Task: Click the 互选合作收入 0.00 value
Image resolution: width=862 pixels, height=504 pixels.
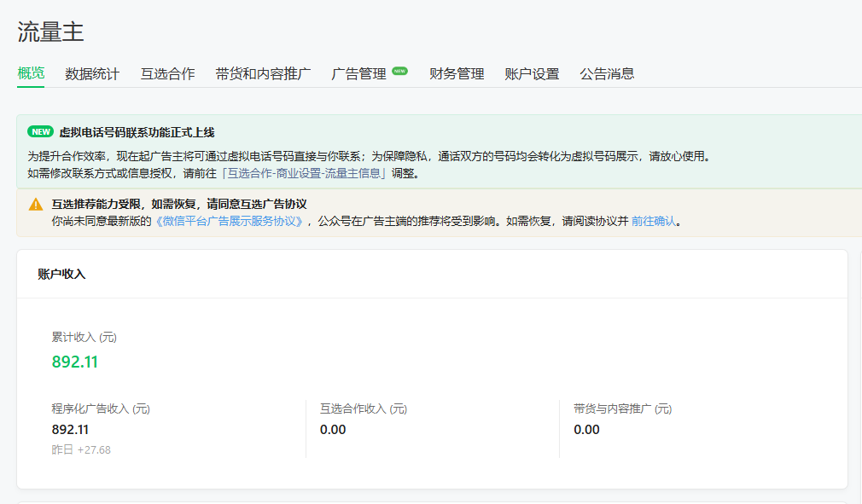Action: point(333,430)
